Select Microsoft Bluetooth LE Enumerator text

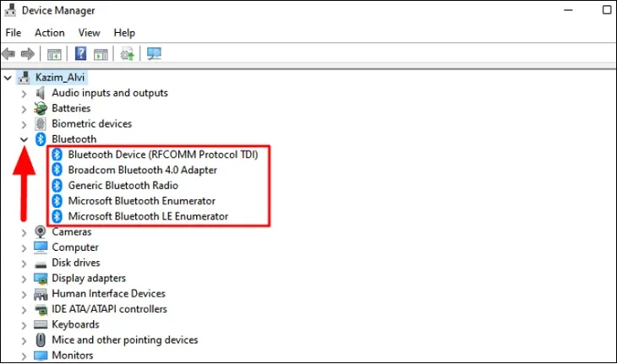148,216
